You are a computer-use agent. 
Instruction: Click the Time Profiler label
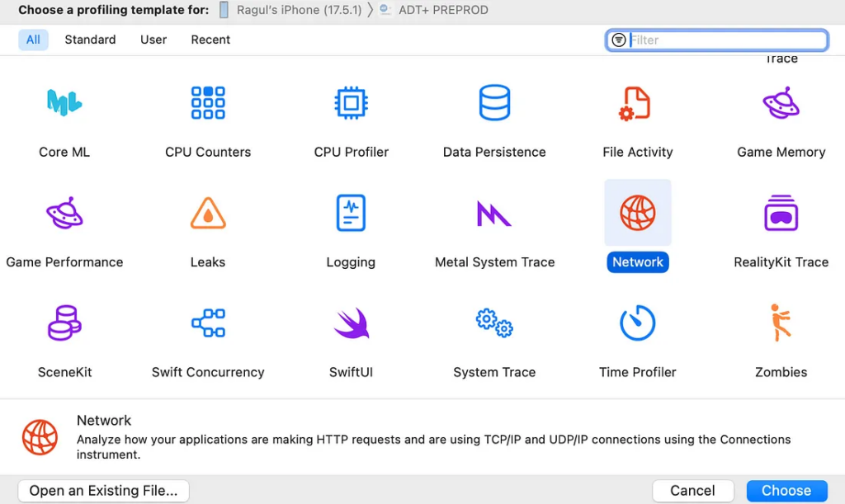tap(638, 372)
